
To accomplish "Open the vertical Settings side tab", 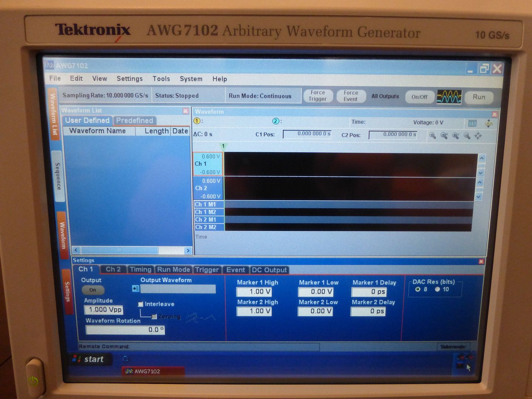I will pyautogui.click(x=67, y=292).
